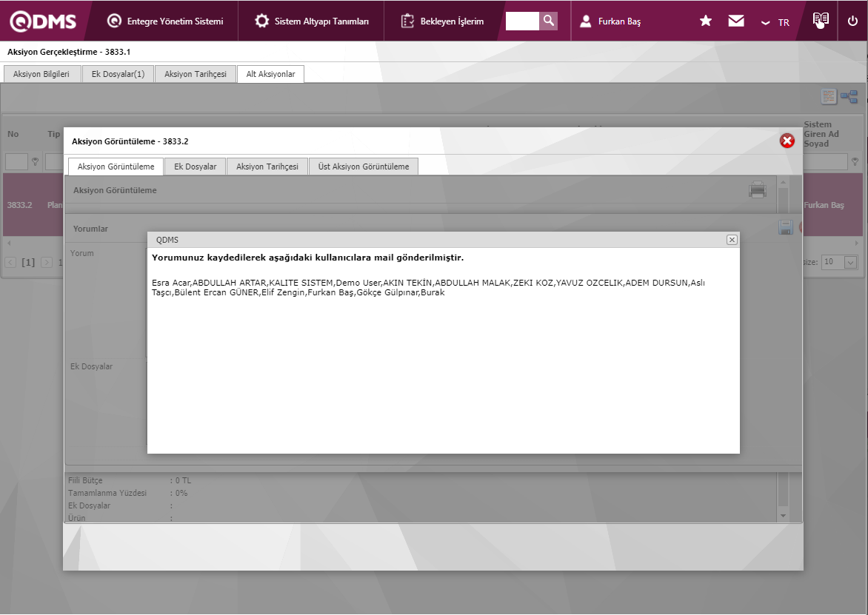Open the mail envelope icon
The width and height of the screenshot is (868, 615).
(736, 21)
